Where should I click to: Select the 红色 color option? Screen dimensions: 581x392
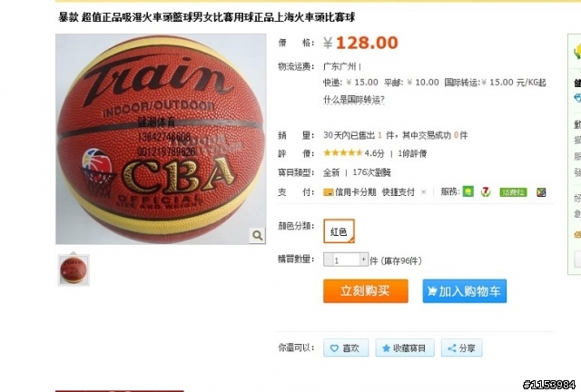339,231
